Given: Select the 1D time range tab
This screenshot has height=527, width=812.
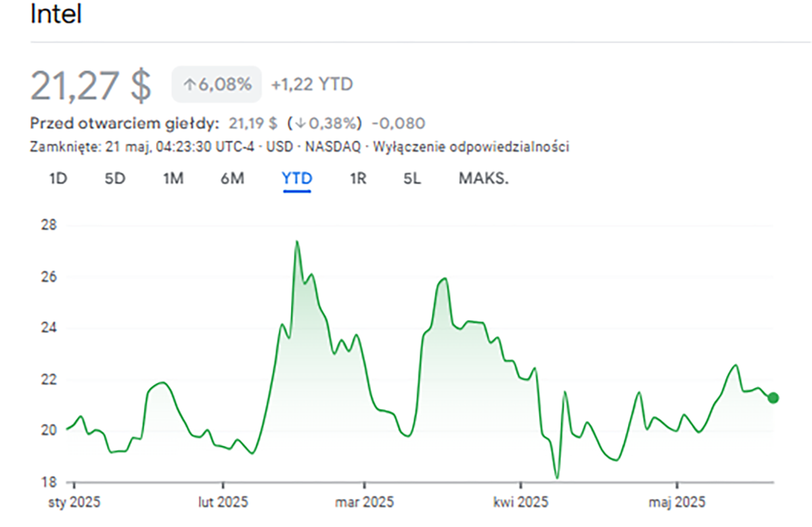Looking at the screenshot, I should (58, 179).
